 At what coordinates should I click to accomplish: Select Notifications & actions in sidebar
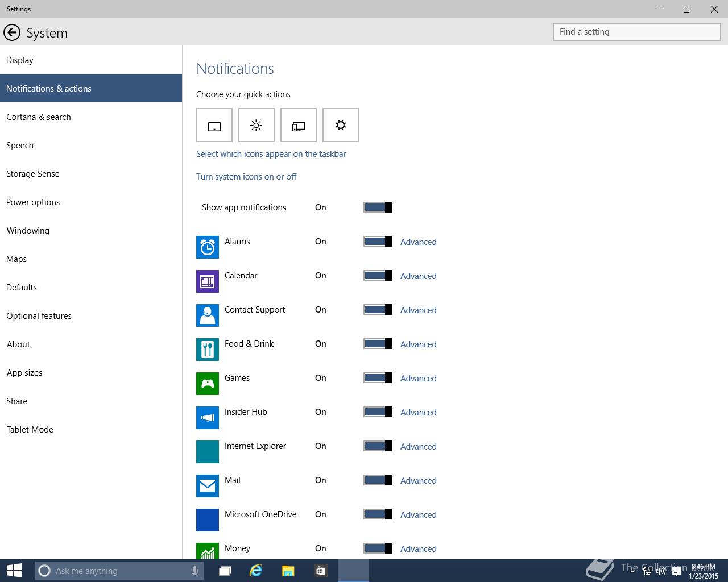coord(91,88)
